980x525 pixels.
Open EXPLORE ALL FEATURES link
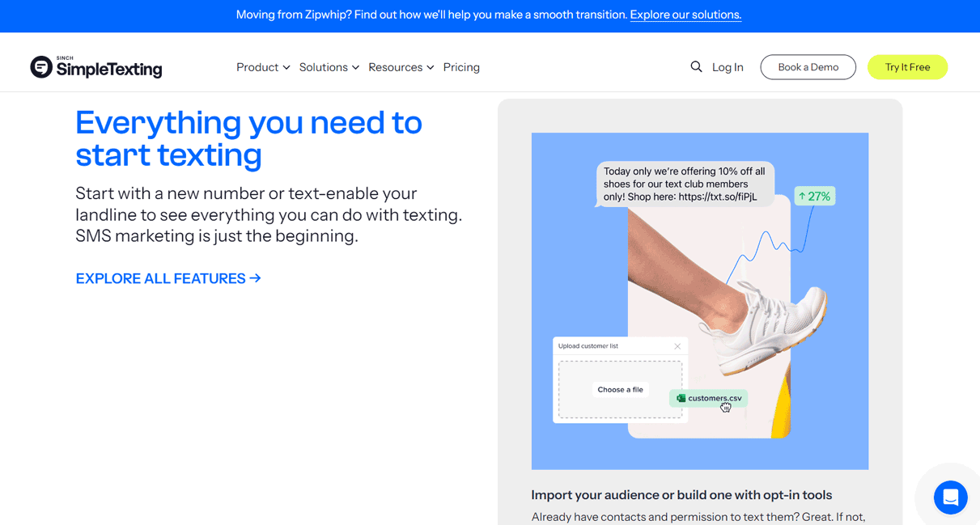(168, 278)
